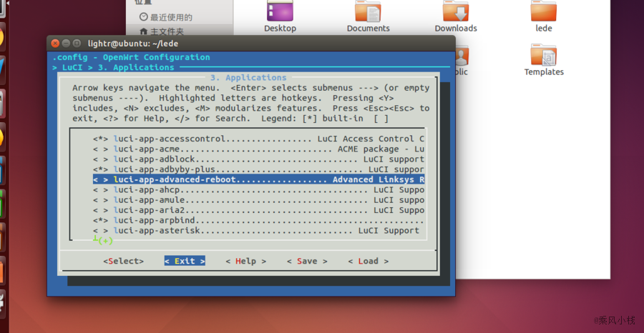Screen dimensions: 644x333
Task: Toggle luci-app-advanced-reboot selection marker
Action: click(101, 179)
